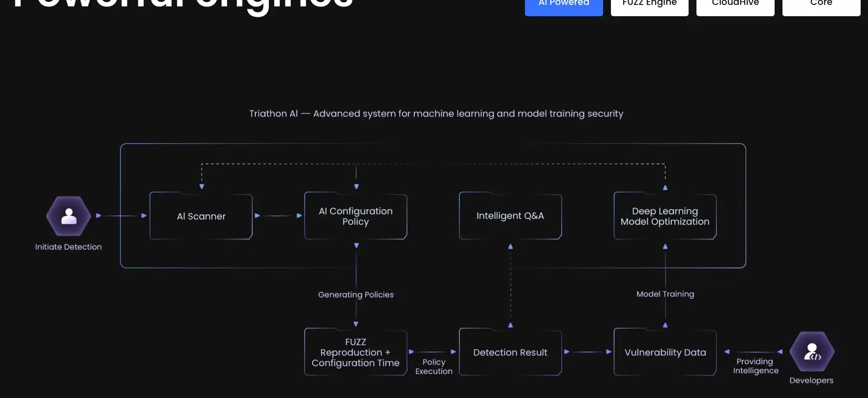The height and width of the screenshot is (398, 868).
Task: Select the Intelligent Q&A node
Action: 510,216
